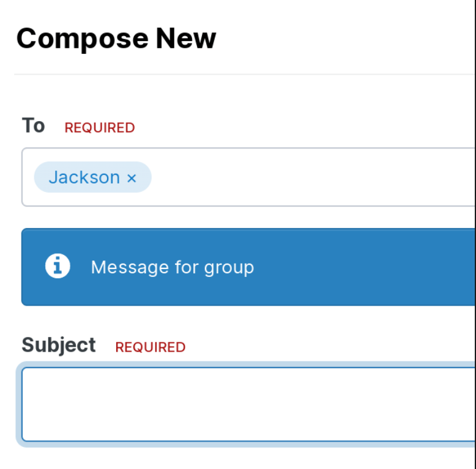Focus the Subject input field
Viewport: 476px width, 469px height.
click(x=248, y=404)
